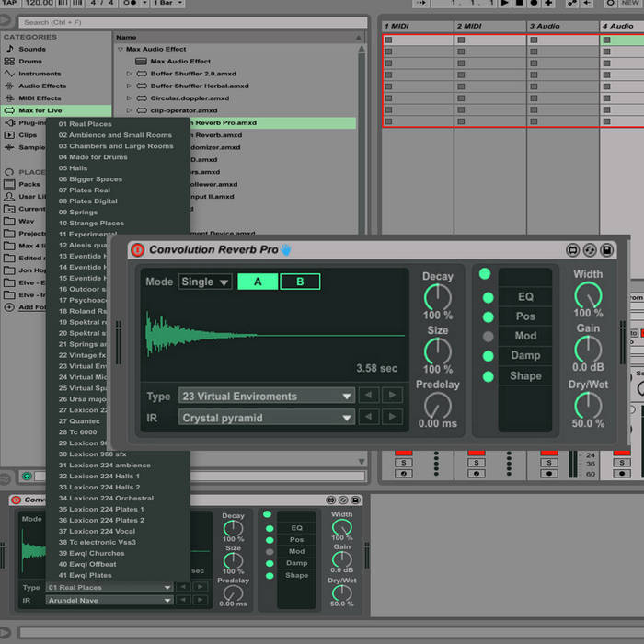Toggle the EQ section enable light
644x644 pixels.
click(x=488, y=297)
